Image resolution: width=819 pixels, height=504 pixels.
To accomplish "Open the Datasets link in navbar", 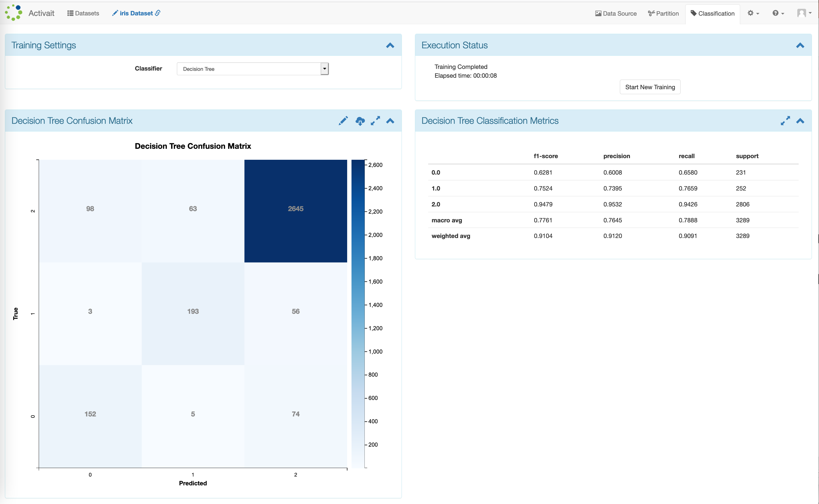I will coord(83,13).
